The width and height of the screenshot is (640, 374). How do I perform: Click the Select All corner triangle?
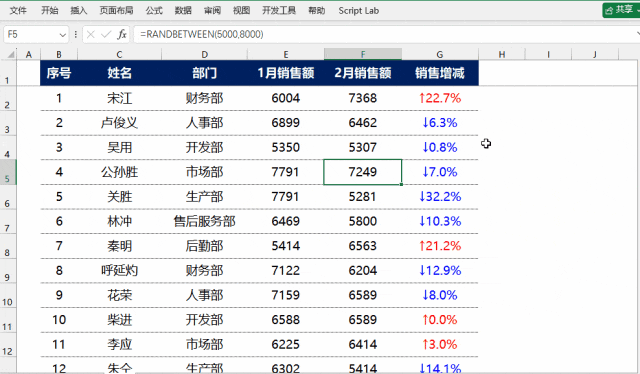[11, 54]
